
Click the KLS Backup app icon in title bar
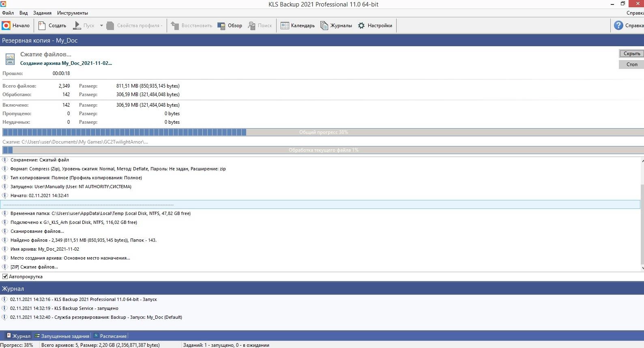click(x=3, y=4)
